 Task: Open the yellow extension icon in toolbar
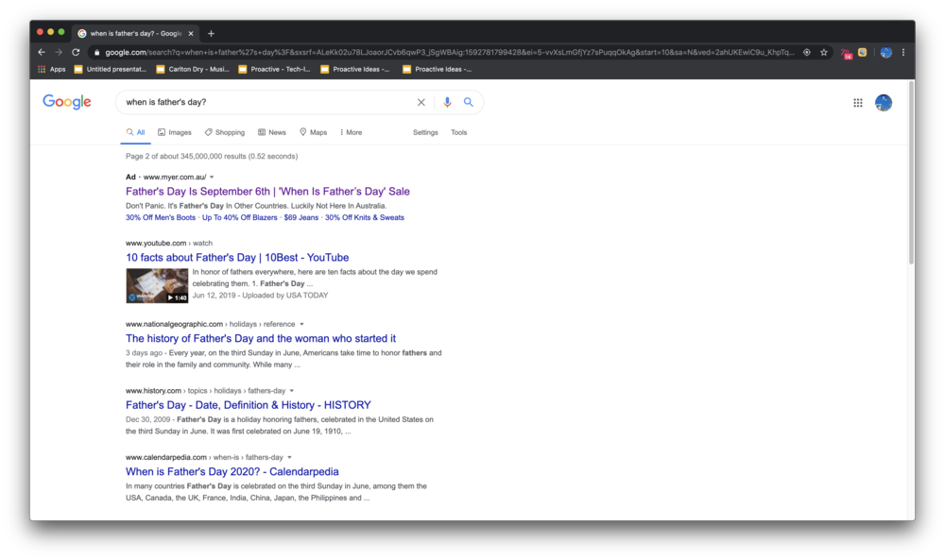pyautogui.click(x=863, y=52)
